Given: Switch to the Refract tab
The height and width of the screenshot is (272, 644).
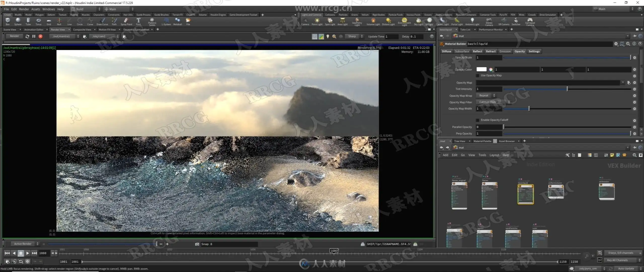Looking at the screenshot, I should click(491, 51).
